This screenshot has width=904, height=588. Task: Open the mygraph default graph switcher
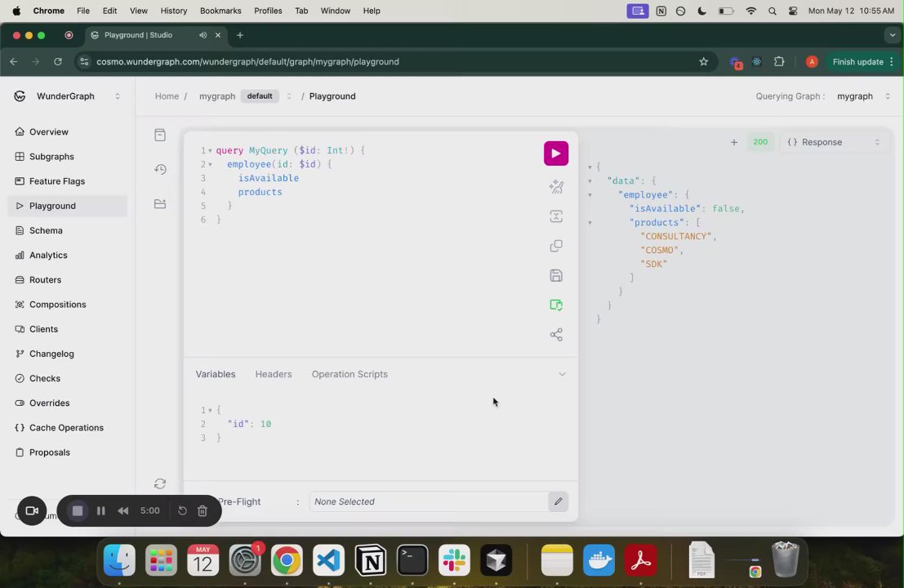tap(289, 96)
